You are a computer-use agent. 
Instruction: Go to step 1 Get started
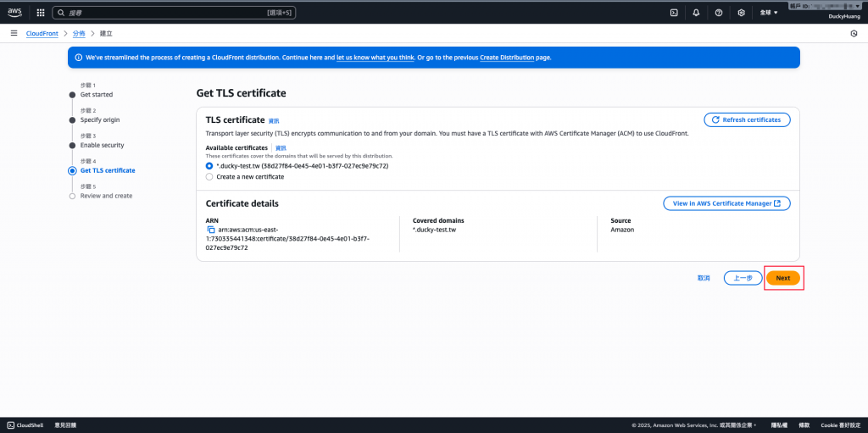(x=97, y=95)
